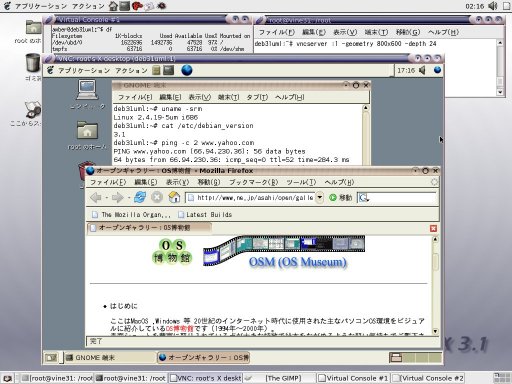Open browser globe launcher in VNC panel
512x384 pixels.
click(187, 70)
